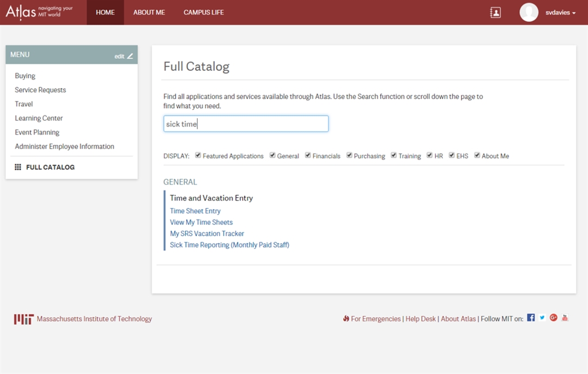Click the pencil edit icon in Menu
The height and width of the screenshot is (374, 588).
coord(130,56)
